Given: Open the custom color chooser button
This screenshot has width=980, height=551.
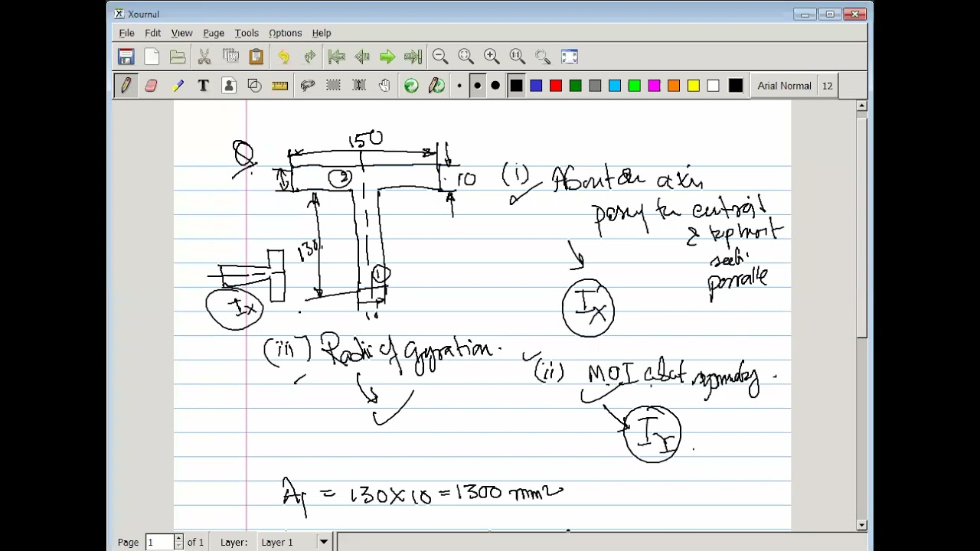Looking at the screenshot, I should point(735,86).
